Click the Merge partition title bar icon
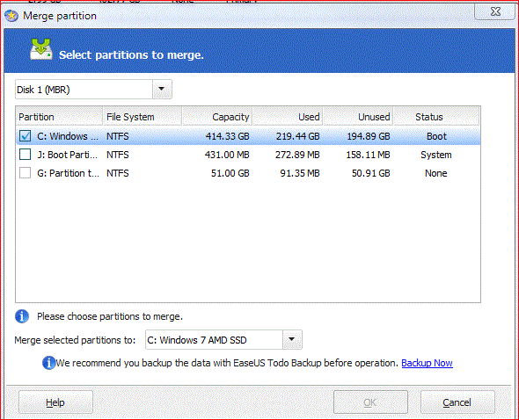This screenshot has width=519, height=420. pos(11,16)
